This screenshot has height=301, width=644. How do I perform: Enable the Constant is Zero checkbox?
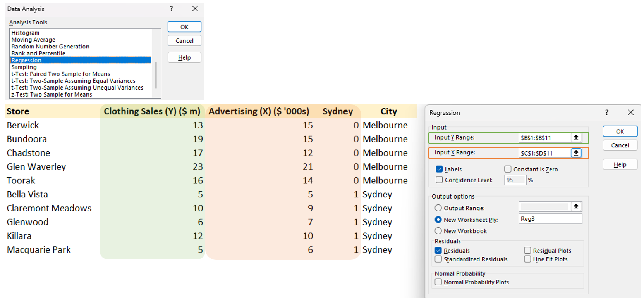508,169
